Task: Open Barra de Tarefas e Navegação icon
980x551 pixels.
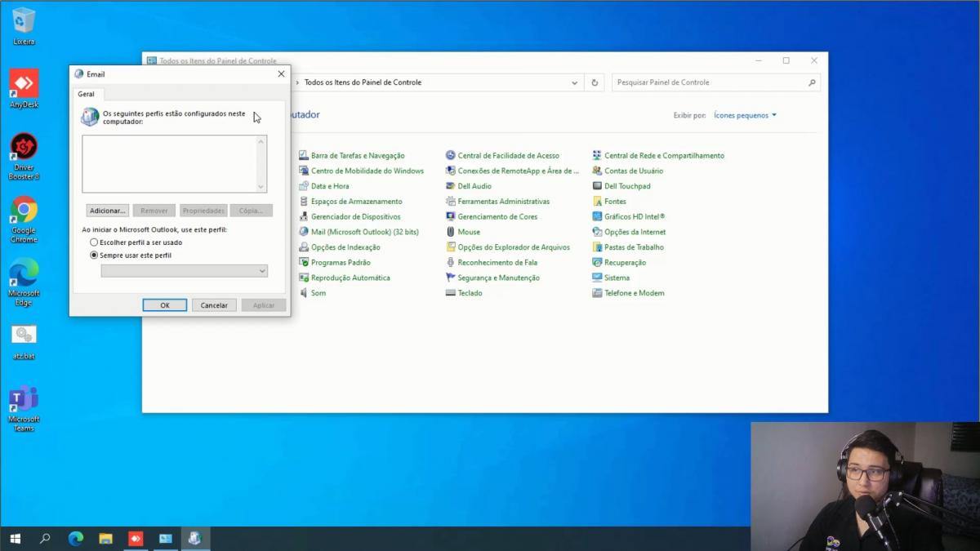Action: [304, 155]
